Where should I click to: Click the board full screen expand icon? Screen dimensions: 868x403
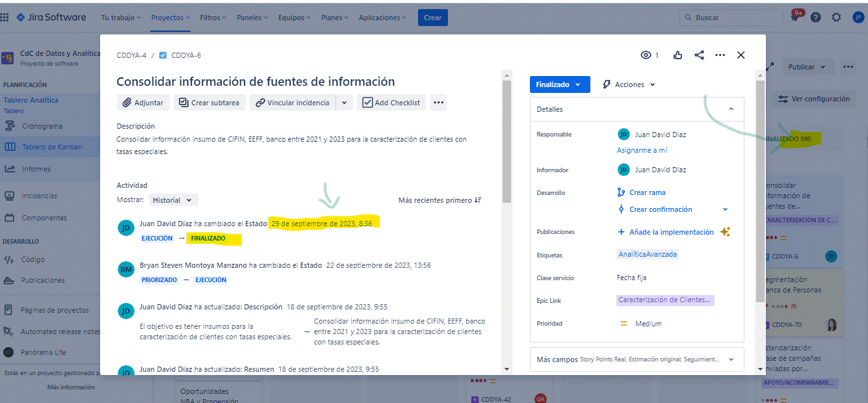(x=770, y=67)
